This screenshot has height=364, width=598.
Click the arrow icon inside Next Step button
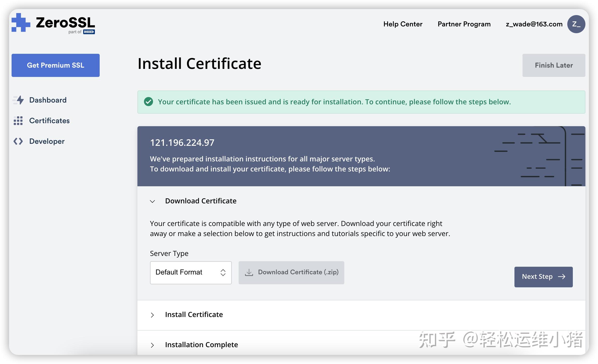tap(562, 277)
